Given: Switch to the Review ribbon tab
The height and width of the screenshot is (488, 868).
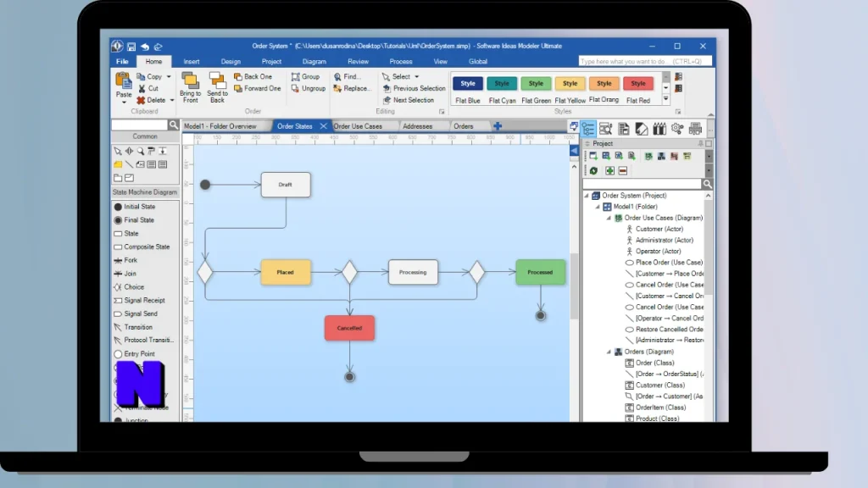Looking at the screenshot, I should [x=359, y=61].
